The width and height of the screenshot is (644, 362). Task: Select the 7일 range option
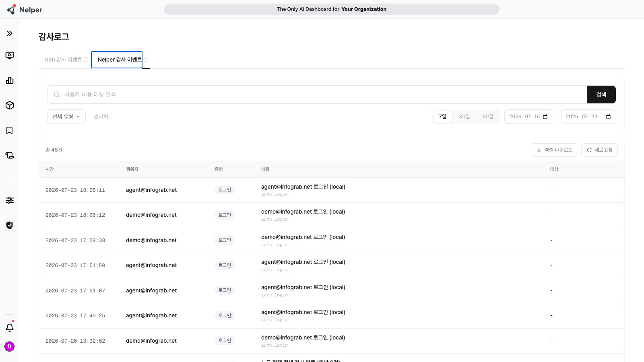pyautogui.click(x=443, y=117)
